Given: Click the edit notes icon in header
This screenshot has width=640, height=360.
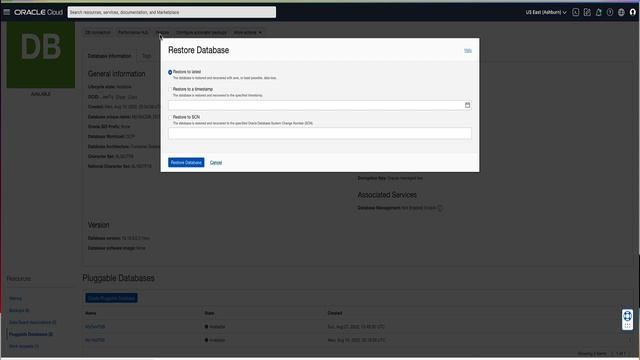Looking at the screenshot, I should [x=587, y=12].
